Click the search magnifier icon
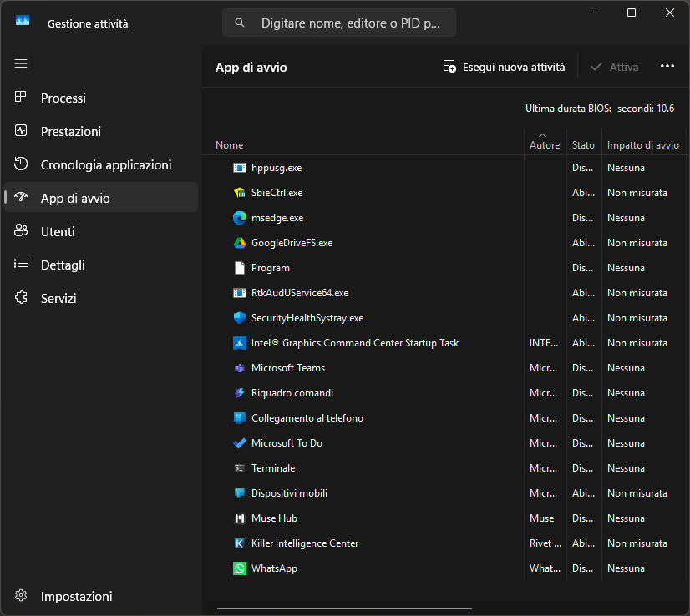 (240, 23)
